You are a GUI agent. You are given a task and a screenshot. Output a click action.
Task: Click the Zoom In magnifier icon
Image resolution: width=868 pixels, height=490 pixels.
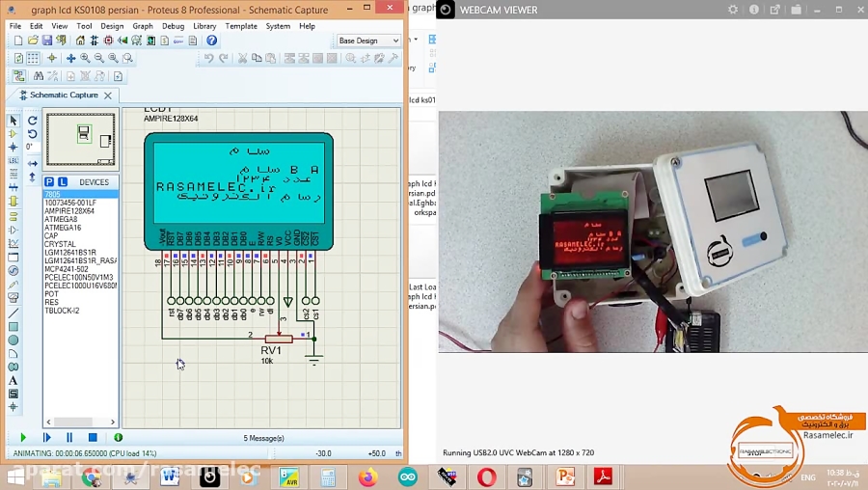click(x=86, y=58)
